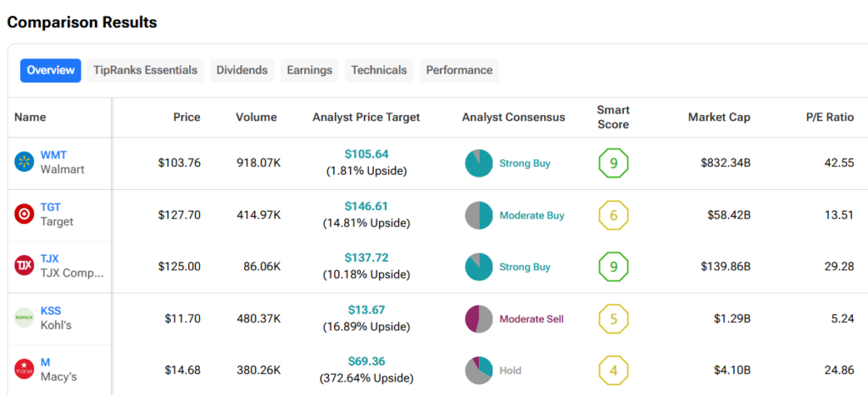The width and height of the screenshot is (868, 395).
Task: Click the TJX company logo icon
Action: (x=24, y=266)
